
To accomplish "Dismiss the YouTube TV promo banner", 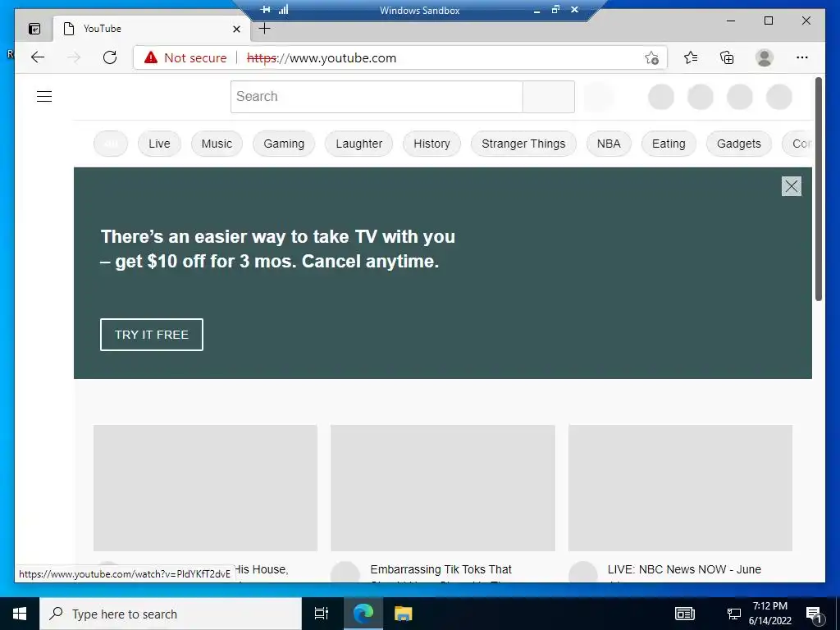I will (792, 186).
